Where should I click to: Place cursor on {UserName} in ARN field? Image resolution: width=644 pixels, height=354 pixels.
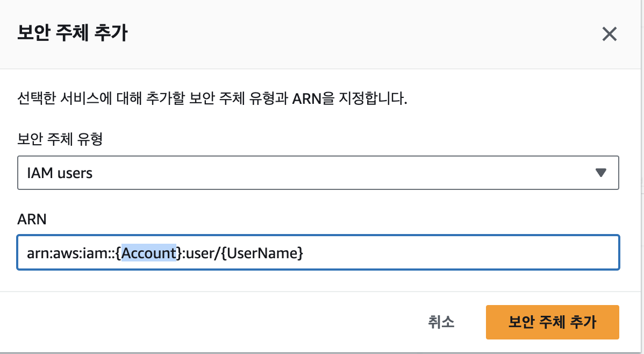click(x=262, y=252)
